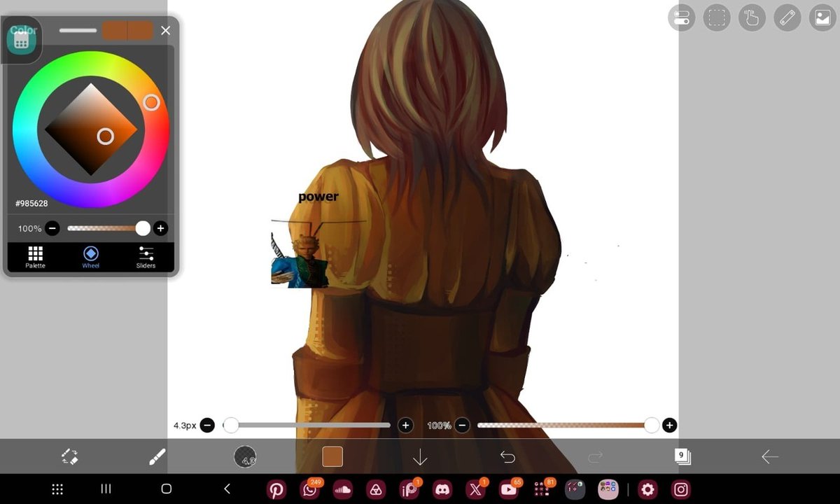Screen dimensions: 840x504
Task: Open the triangle-logo app in taskbar
Action: (x=375, y=489)
